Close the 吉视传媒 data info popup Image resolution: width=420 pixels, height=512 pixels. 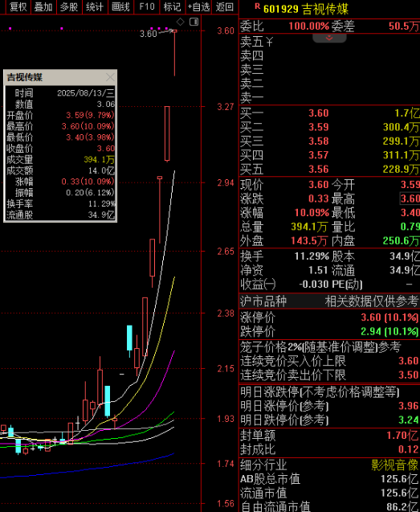pos(110,77)
